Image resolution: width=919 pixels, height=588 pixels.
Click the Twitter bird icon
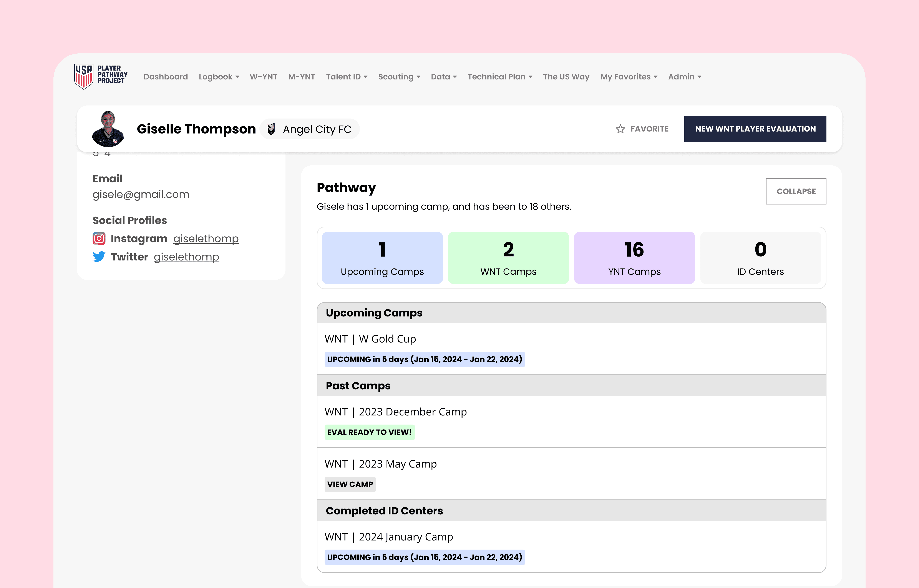pyautogui.click(x=99, y=257)
